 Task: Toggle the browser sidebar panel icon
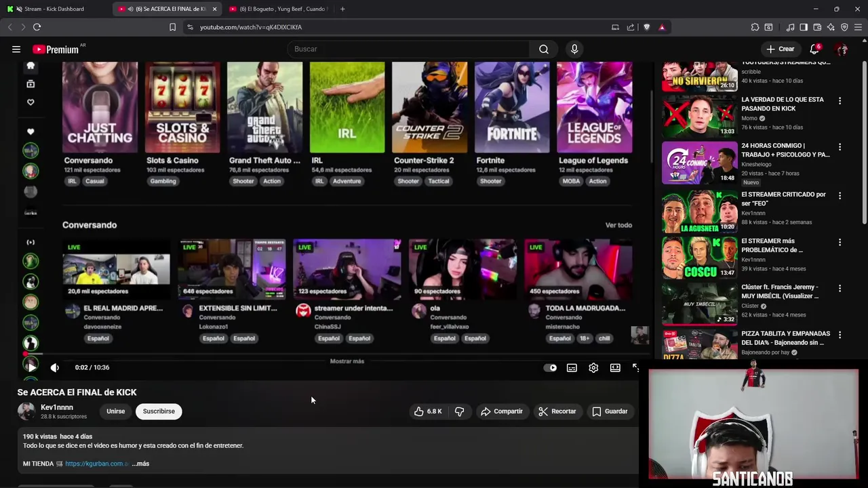click(804, 27)
